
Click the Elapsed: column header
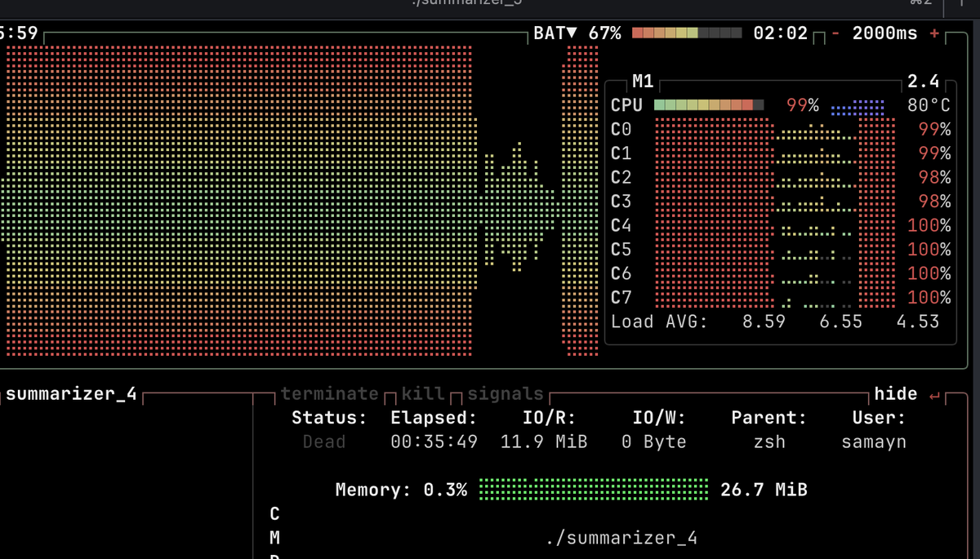[434, 418]
